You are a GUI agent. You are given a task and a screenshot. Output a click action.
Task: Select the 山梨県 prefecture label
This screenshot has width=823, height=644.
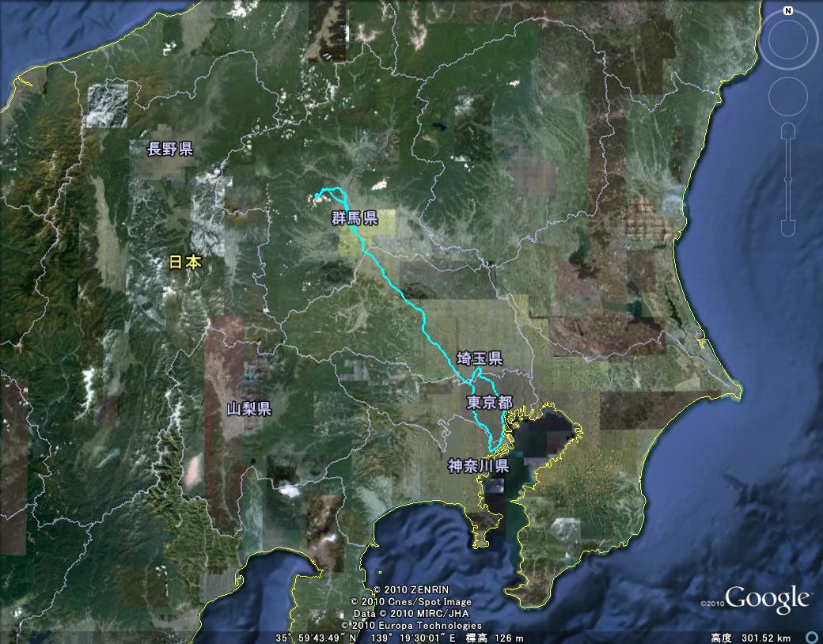(249, 409)
